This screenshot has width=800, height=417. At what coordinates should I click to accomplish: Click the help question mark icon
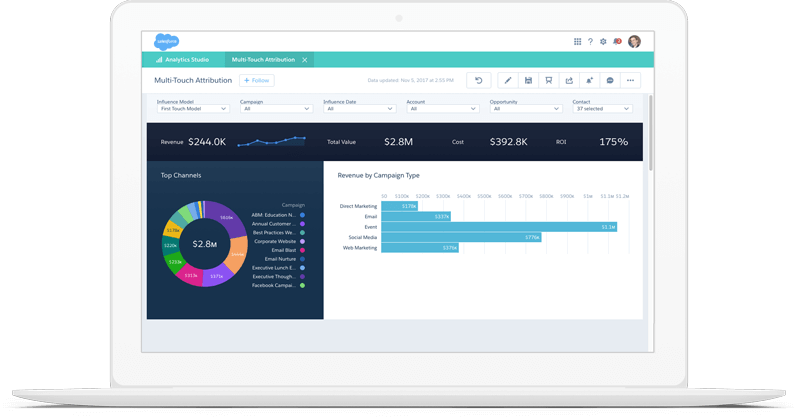pyautogui.click(x=590, y=42)
